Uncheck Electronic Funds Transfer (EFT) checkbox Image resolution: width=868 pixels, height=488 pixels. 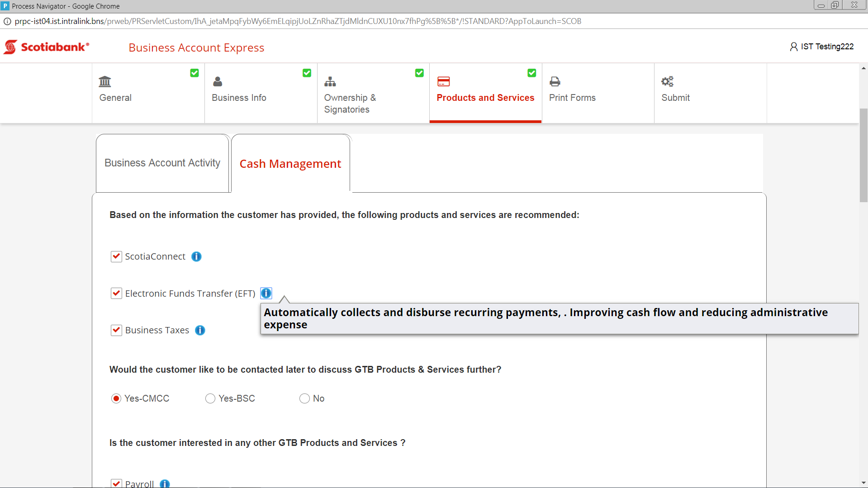[116, 293]
